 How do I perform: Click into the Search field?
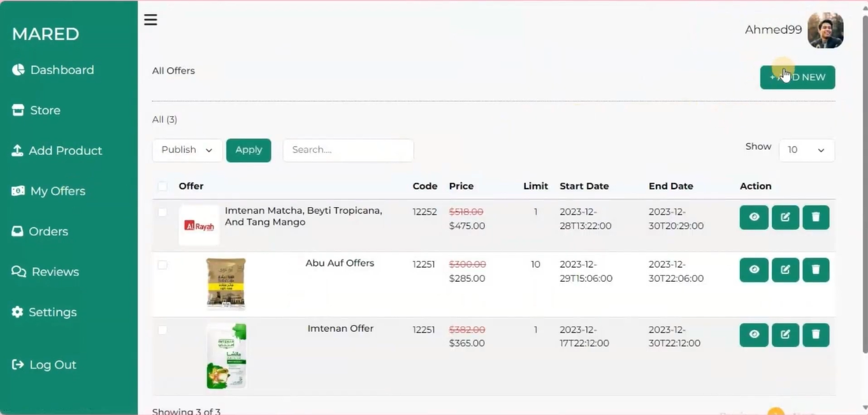click(x=348, y=150)
